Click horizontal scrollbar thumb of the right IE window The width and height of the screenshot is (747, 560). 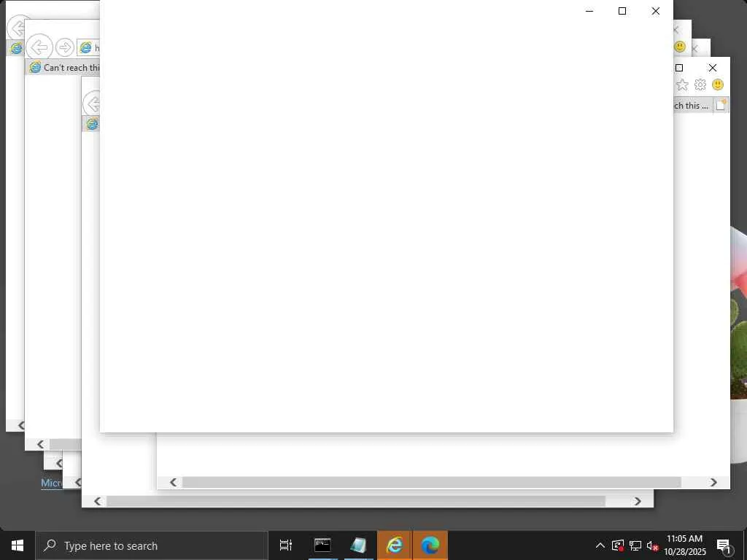click(432, 482)
